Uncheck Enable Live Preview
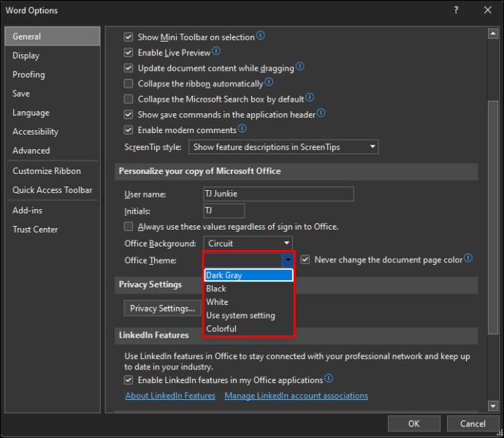Image resolution: width=504 pixels, height=438 pixels. (129, 53)
